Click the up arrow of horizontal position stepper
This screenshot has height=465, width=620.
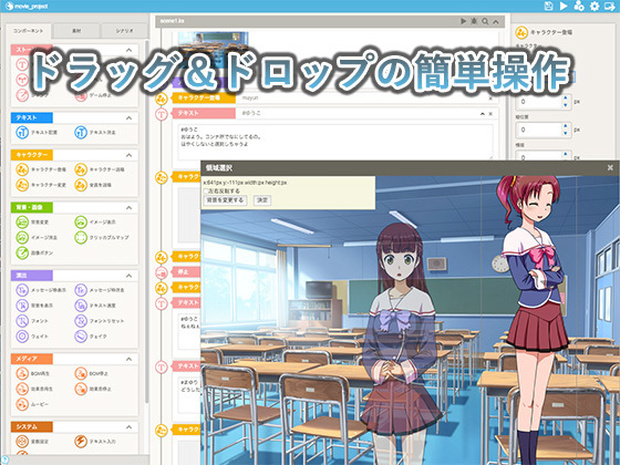click(x=565, y=98)
